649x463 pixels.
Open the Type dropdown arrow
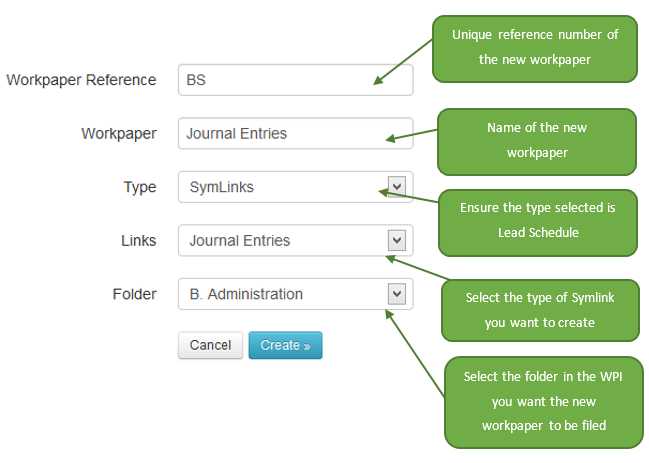396,186
